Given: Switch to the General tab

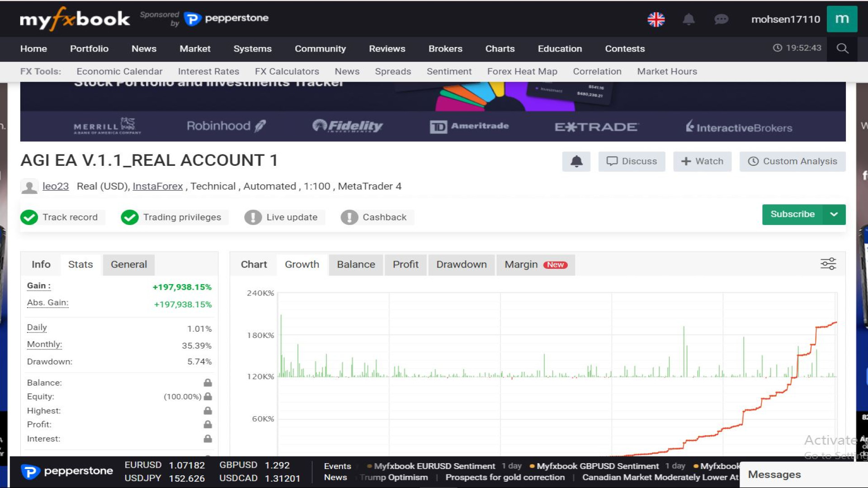Looking at the screenshot, I should [x=129, y=265].
